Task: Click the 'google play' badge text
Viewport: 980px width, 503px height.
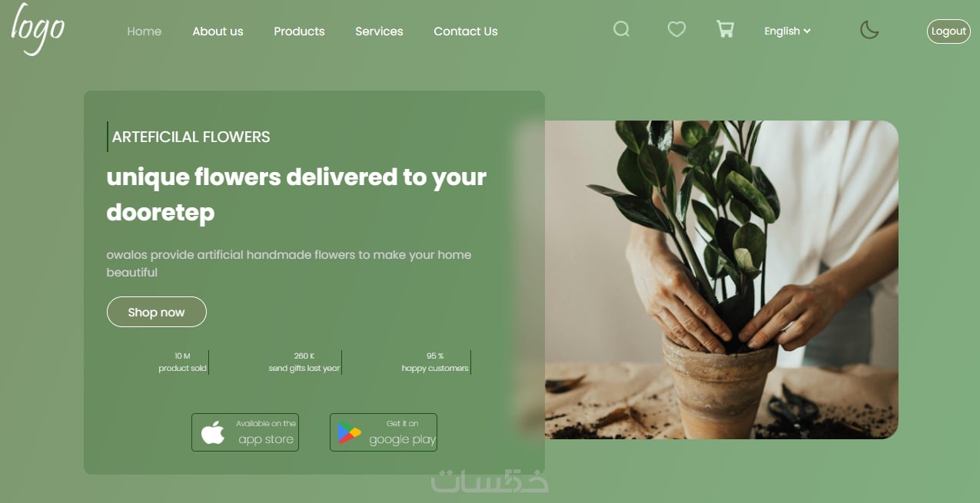Action: (x=403, y=440)
